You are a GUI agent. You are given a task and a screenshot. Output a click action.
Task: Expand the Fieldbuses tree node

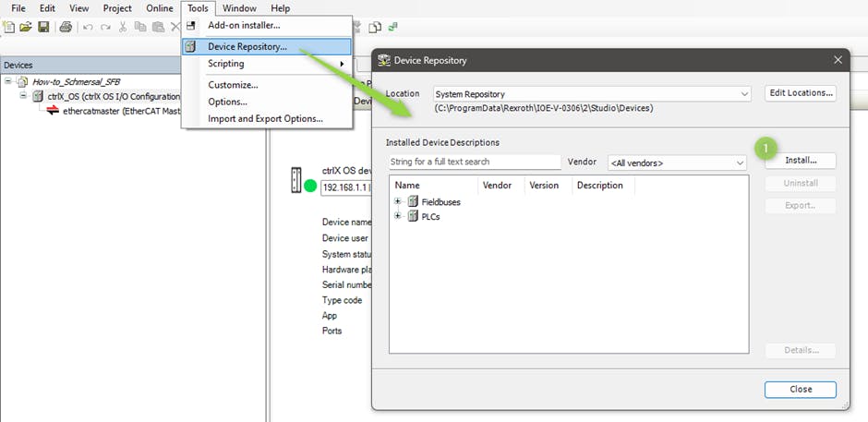(x=398, y=201)
